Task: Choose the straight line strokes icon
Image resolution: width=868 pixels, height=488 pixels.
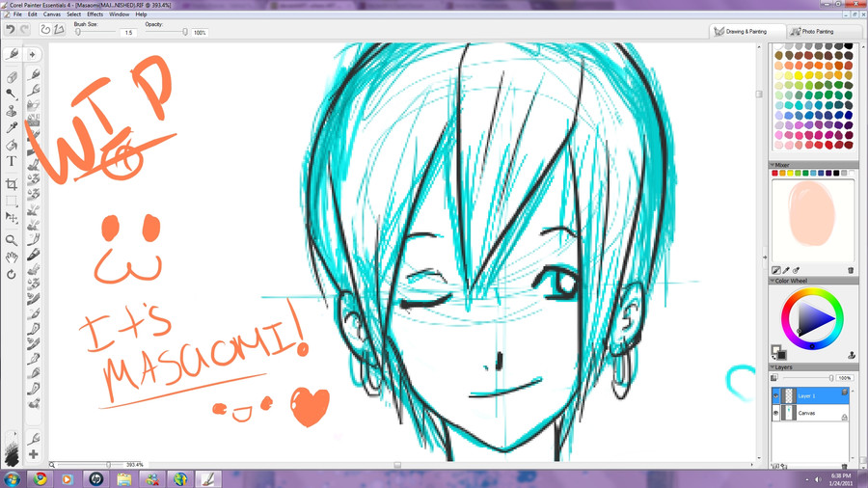Action: pos(59,30)
